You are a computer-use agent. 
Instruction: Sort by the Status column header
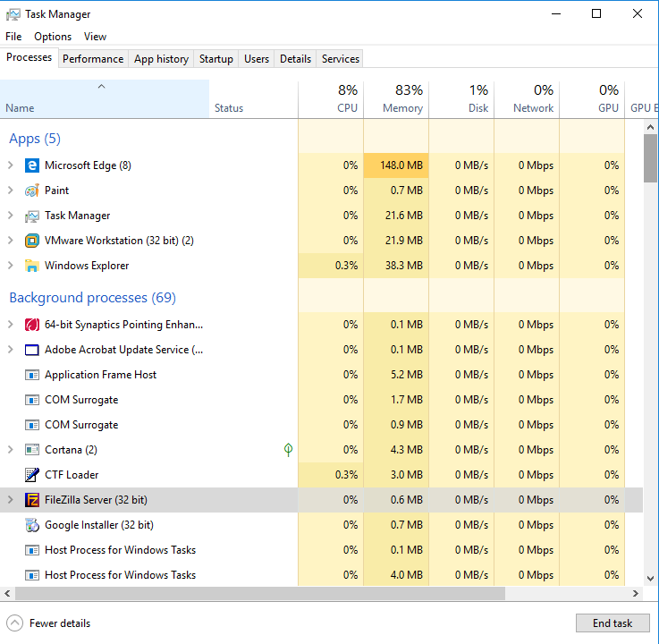click(x=253, y=99)
